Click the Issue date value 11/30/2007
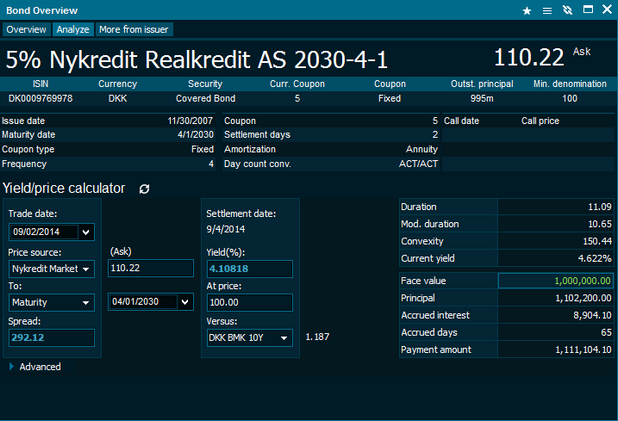618x421 pixels. tap(190, 121)
